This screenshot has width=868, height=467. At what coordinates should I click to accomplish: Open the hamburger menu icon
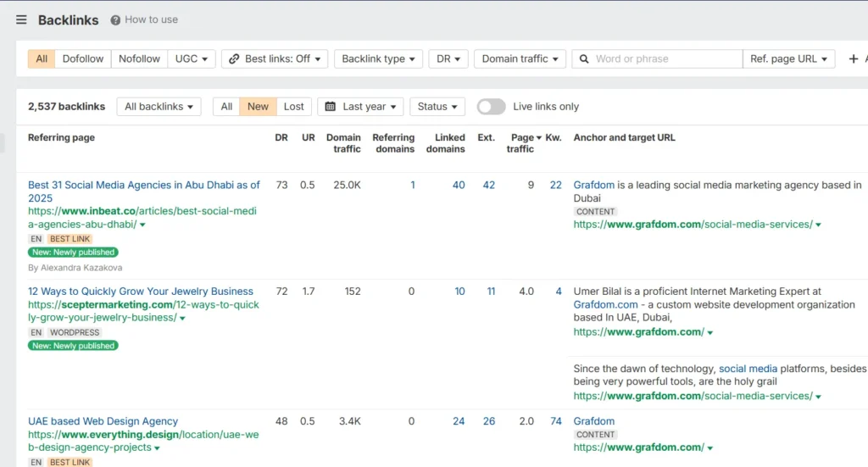click(x=21, y=20)
